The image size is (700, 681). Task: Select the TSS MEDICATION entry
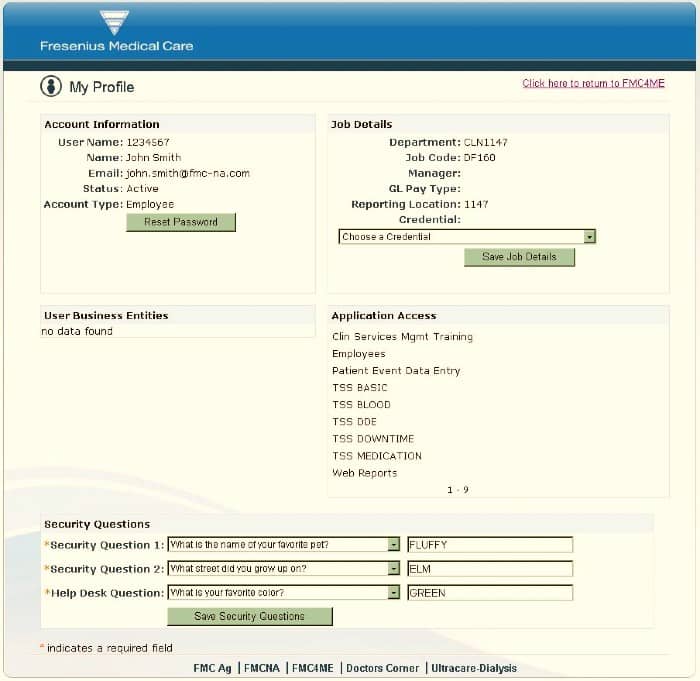coord(377,456)
